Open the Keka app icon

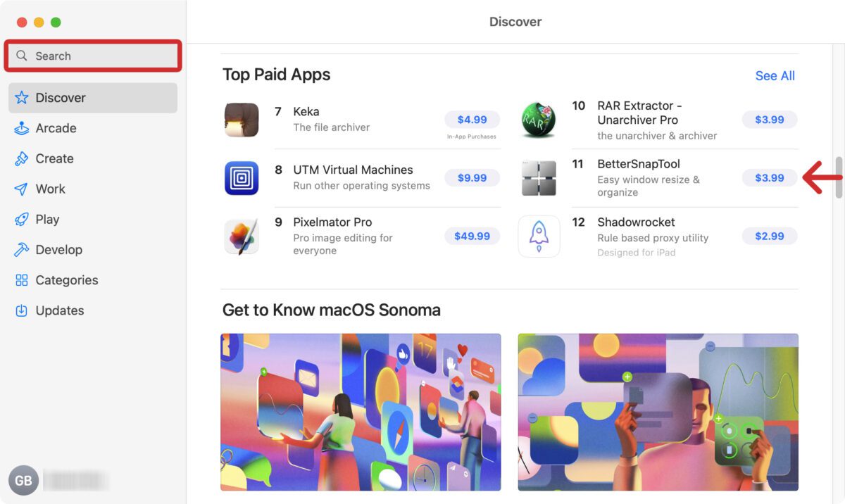242,120
